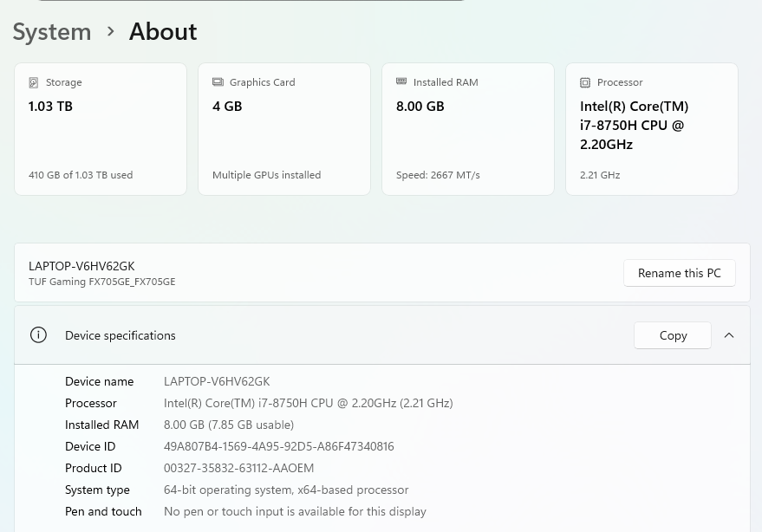Click the 'Pen and touch' row label
This screenshot has height=532, width=762.
pos(103,511)
